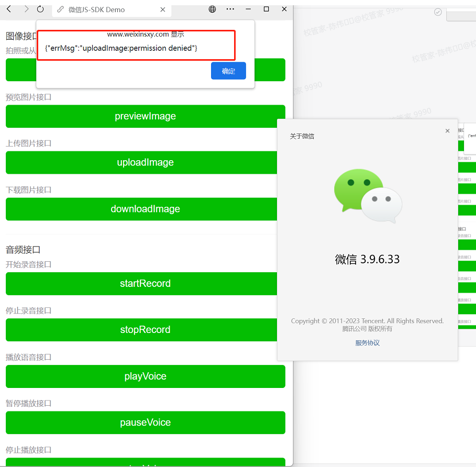The image size is (476, 467).
Task: Close the 关于微信 about dialog
Action: click(448, 131)
